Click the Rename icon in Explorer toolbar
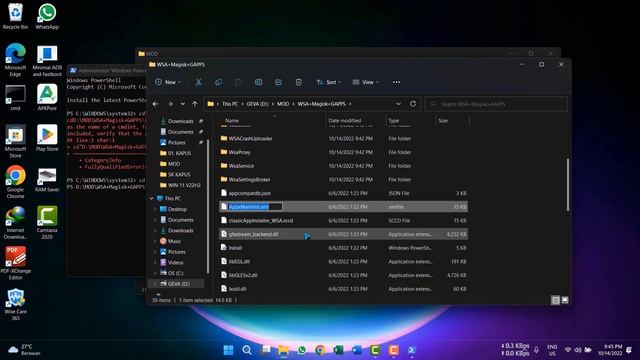 pos(258,82)
